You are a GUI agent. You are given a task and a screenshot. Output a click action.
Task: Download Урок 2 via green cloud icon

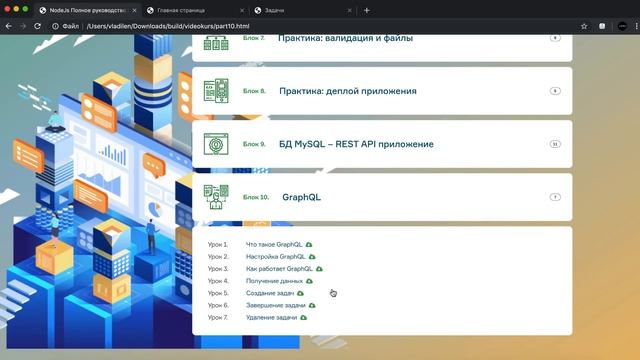[312, 257]
